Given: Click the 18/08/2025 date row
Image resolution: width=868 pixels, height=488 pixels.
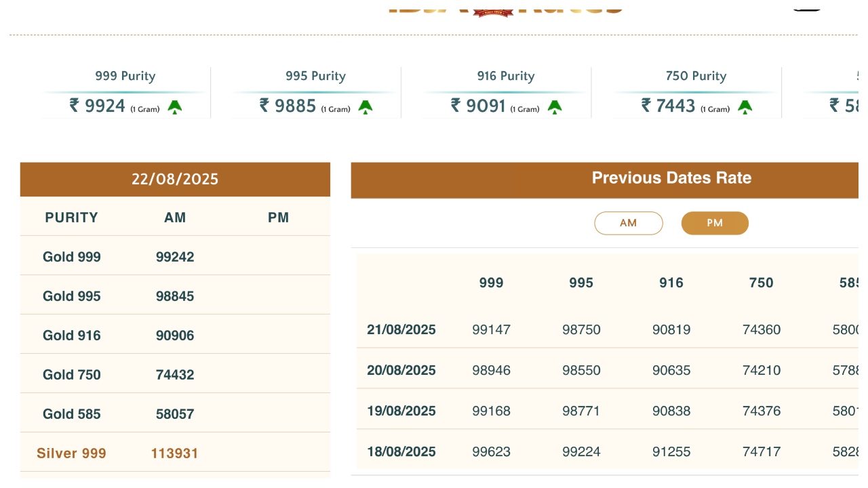Looking at the screenshot, I should point(401,452).
